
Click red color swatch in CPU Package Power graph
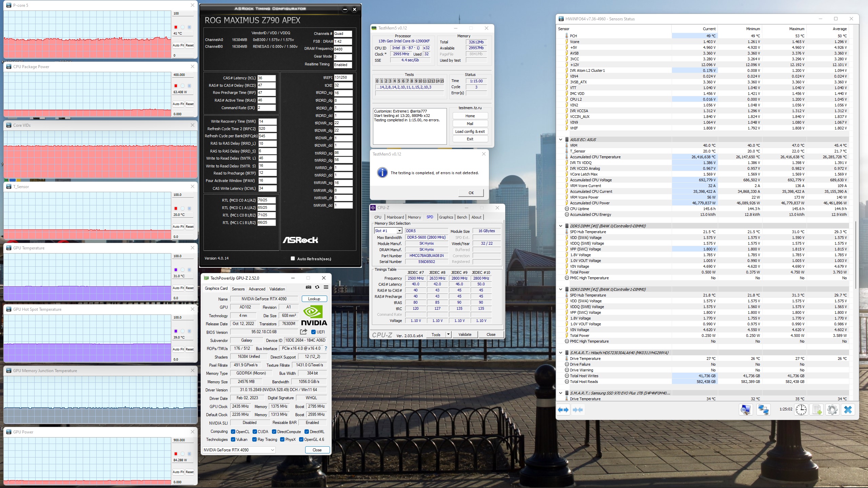pos(176,86)
